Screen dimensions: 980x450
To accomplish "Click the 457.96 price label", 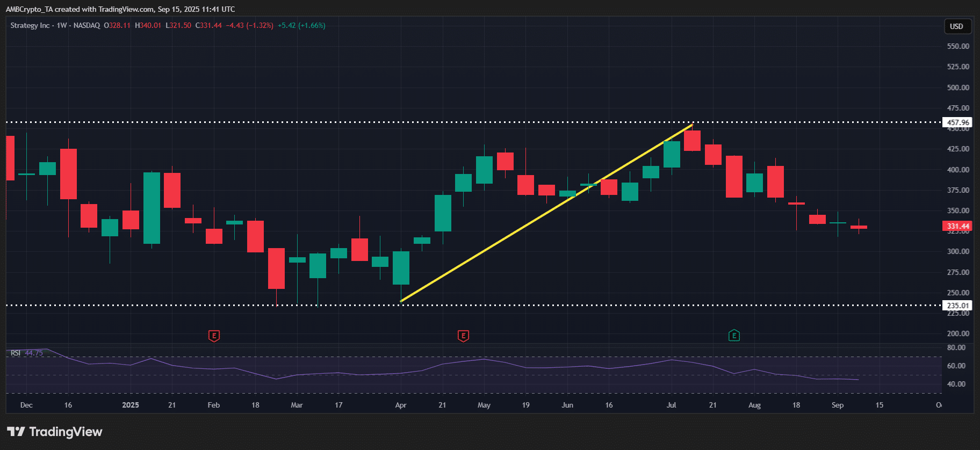I will [957, 122].
